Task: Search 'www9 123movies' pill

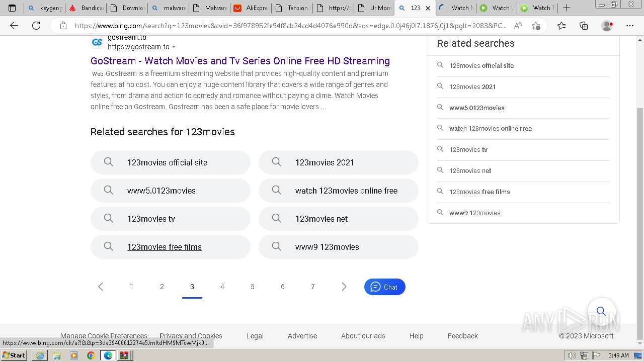Action: point(339,247)
